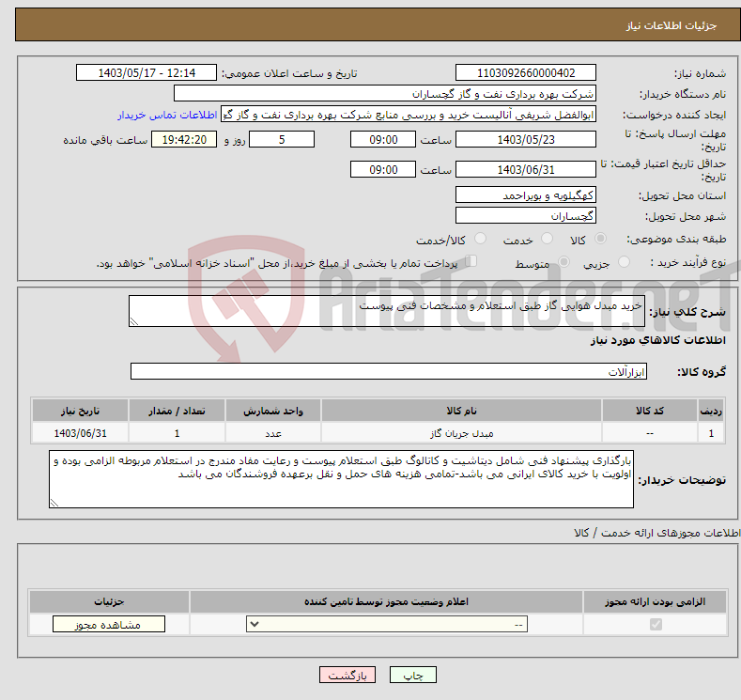
Task: Click the response deadline date 1403/05/23
Action: coord(526,139)
